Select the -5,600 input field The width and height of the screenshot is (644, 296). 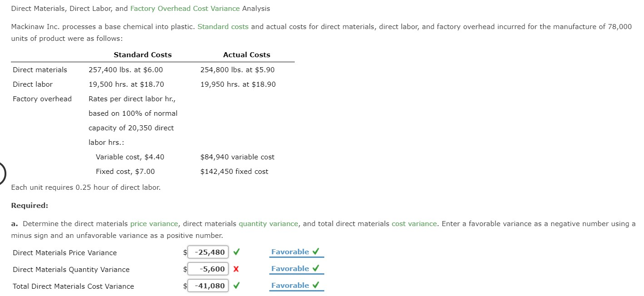click(x=208, y=269)
